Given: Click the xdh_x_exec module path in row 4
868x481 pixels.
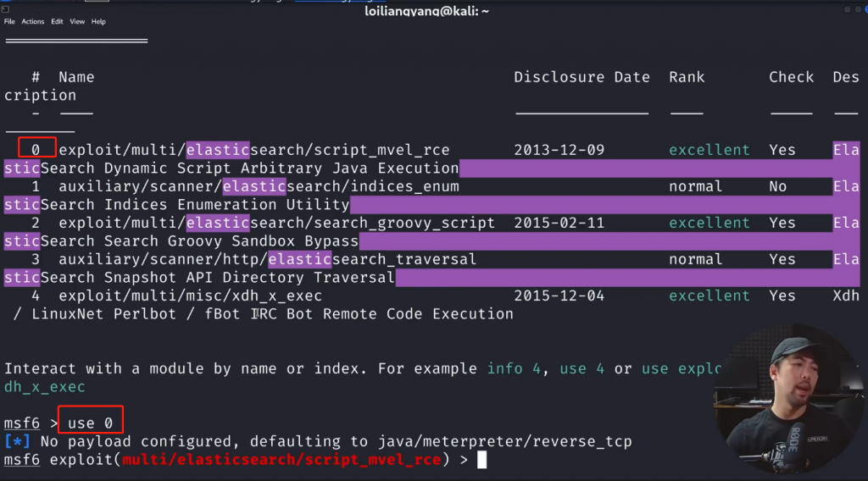Looking at the screenshot, I should coord(190,296).
